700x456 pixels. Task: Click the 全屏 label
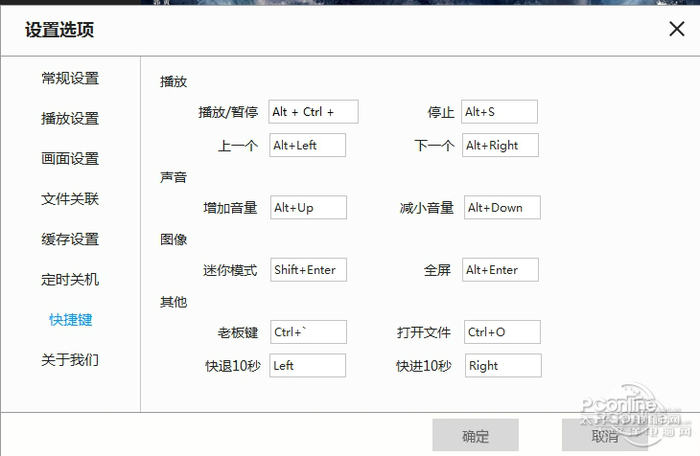click(437, 270)
